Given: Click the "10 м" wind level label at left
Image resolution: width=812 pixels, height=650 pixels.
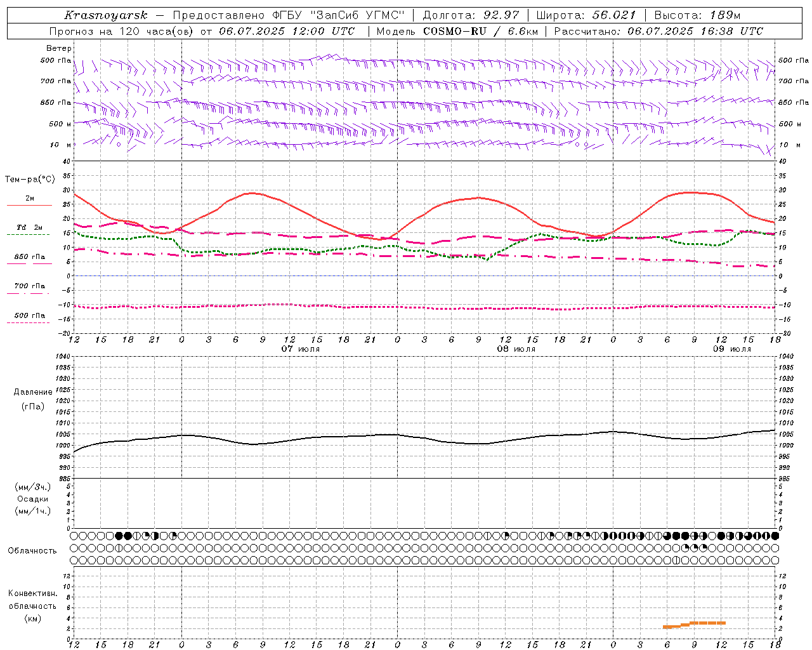Looking at the screenshot, I should click(61, 145).
